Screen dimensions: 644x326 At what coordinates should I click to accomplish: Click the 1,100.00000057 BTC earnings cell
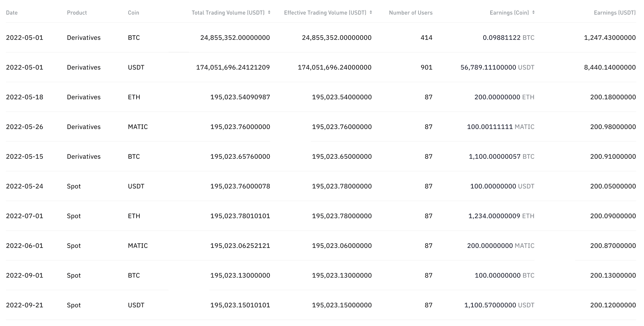click(x=502, y=157)
